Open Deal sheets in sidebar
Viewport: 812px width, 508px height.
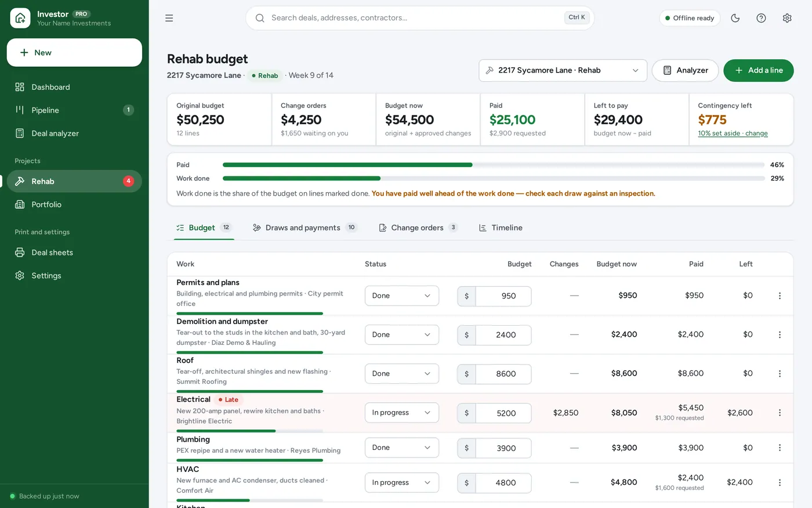pyautogui.click(x=74, y=253)
